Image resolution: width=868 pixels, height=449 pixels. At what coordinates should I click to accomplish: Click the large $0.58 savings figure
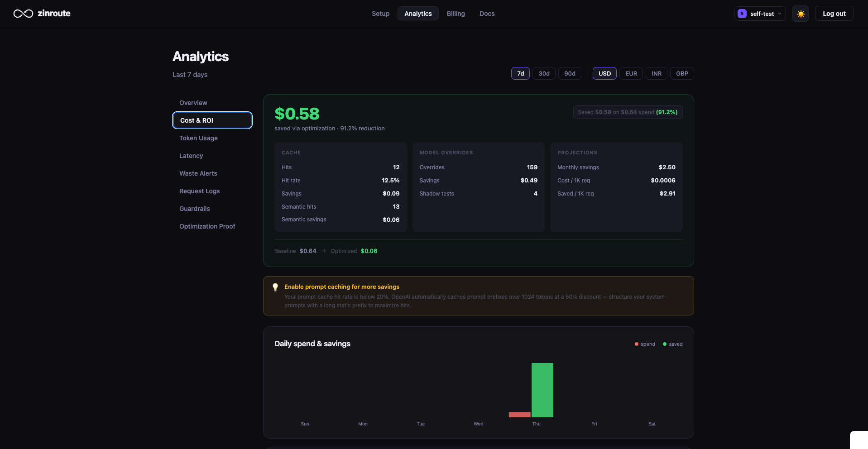click(x=297, y=114)
